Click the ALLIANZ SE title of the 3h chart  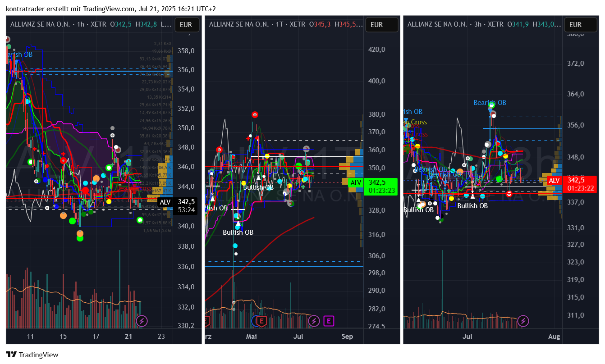tap(437, 25)
